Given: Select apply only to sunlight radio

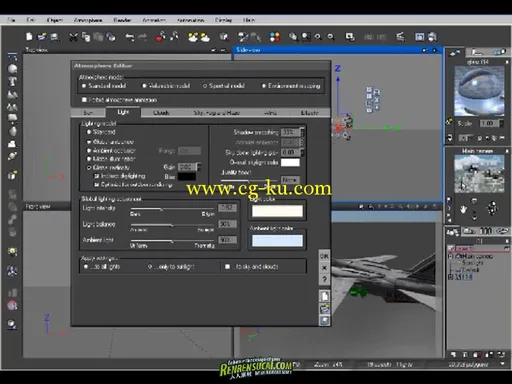Looking at the screenshot, I should [x=150, y=267].
